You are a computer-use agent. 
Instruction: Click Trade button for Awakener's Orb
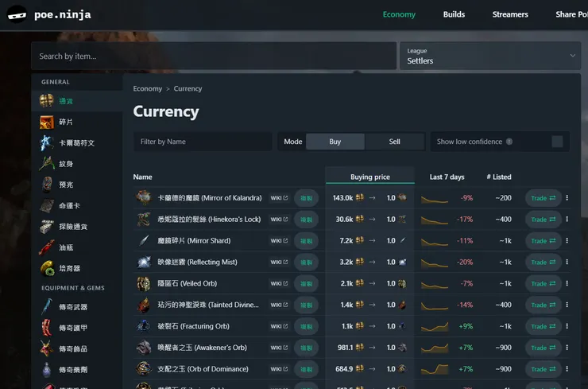(x=543, y=348)
